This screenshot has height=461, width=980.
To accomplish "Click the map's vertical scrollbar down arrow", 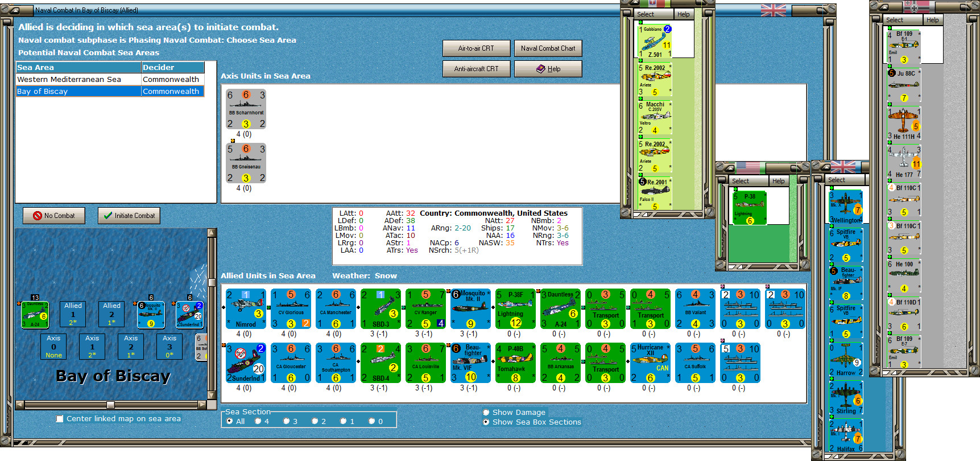I will point(212,396).
